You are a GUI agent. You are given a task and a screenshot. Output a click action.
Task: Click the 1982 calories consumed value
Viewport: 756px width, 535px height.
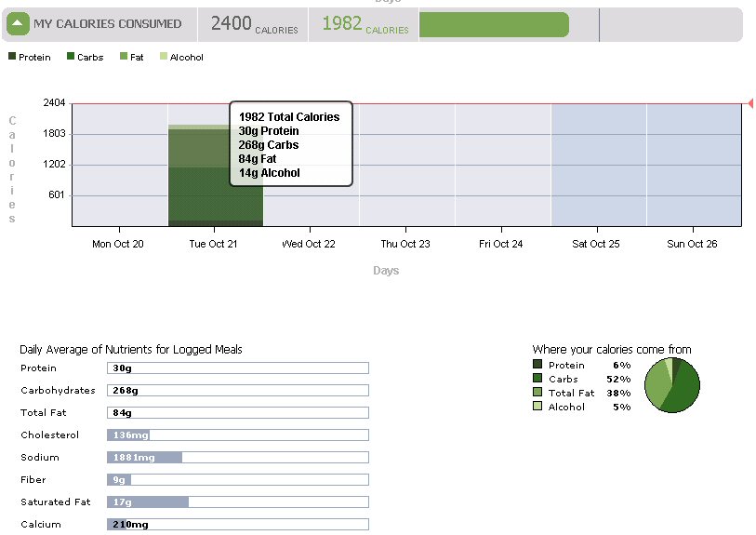(342, 24)
